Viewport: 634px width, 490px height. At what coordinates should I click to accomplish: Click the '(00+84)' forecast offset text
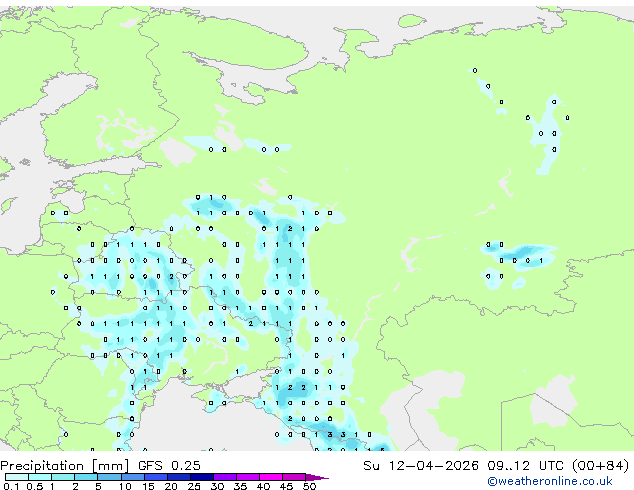[601, 466]
